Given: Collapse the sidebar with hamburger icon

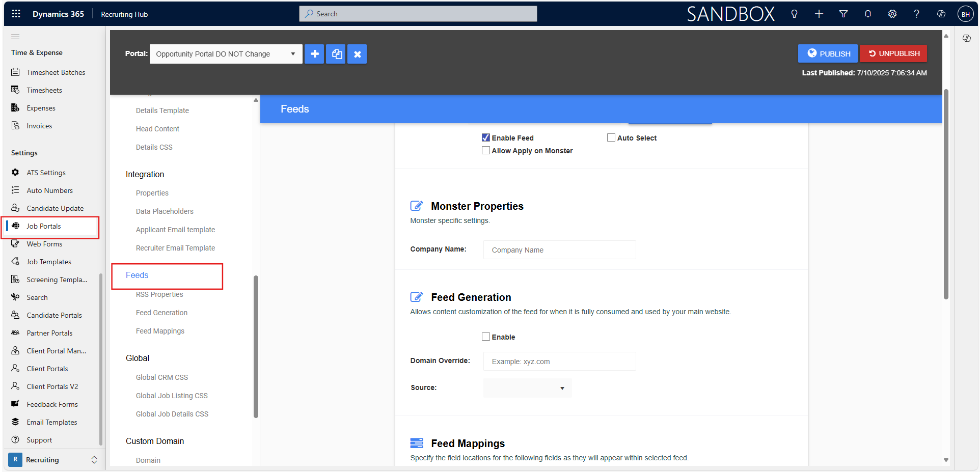Looking at the screenshot, I should [x=15, y=37].
